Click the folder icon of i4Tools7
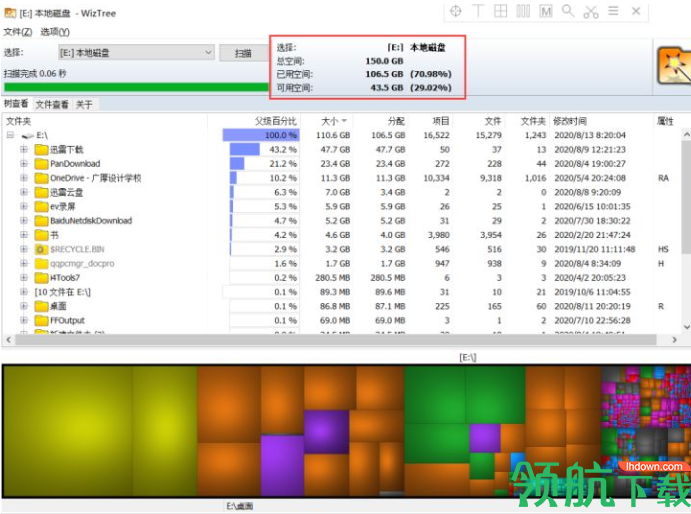The width and height of the screenshot is (691, 514). tap(41, 278)
